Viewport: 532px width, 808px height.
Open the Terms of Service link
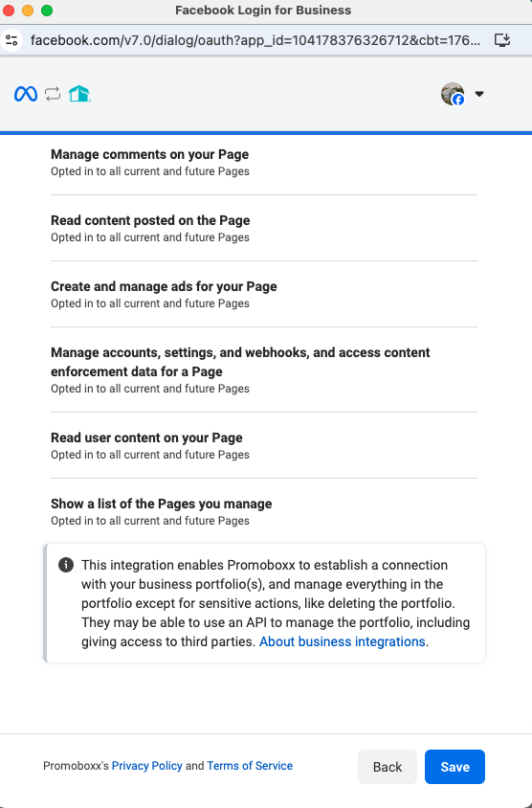click(x=250, y=766)
